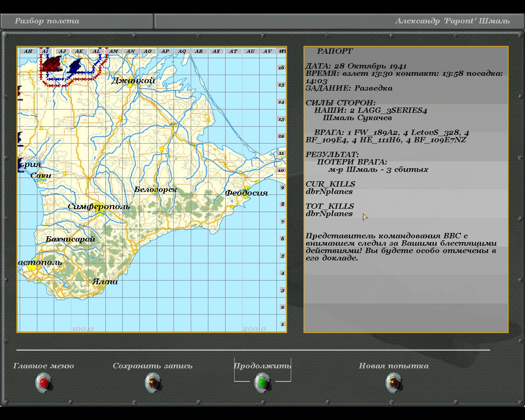
Task: Click the Сохранить запись text label
Action: tap(153, 366)
